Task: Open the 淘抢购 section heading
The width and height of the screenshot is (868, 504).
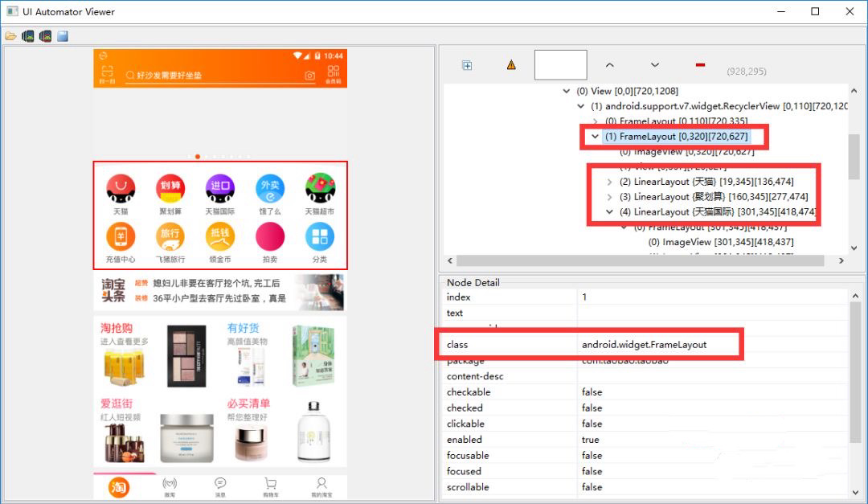Action: pos(117,328)
